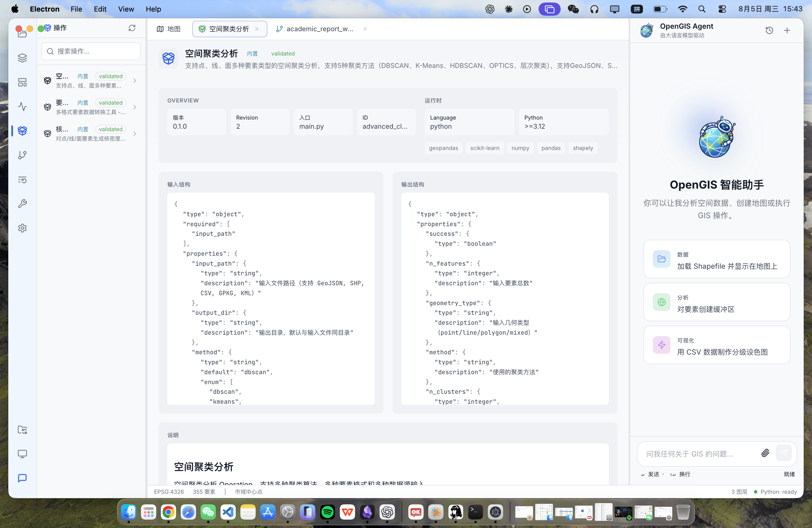Click the ID advanced_cl... overview card

(x=386, y=122)
